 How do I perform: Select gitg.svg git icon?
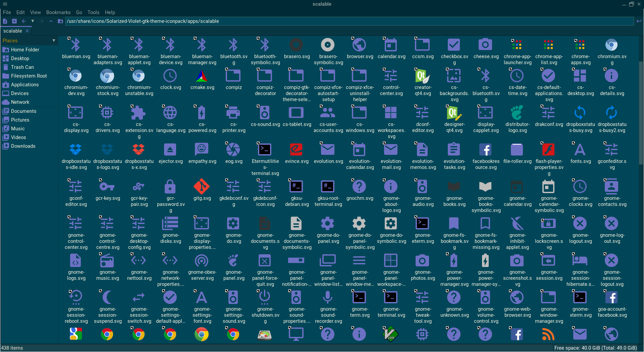[x=202, y=187]
